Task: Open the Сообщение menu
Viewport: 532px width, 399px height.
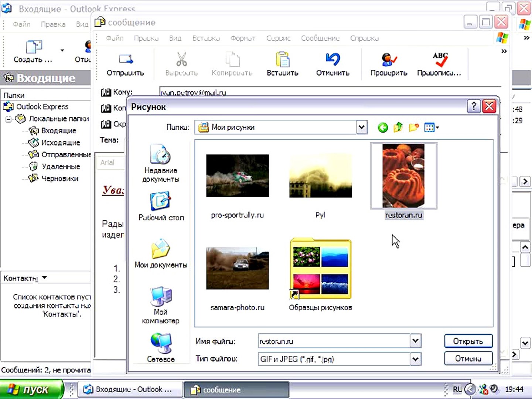Action: click(x=320, y=38)
